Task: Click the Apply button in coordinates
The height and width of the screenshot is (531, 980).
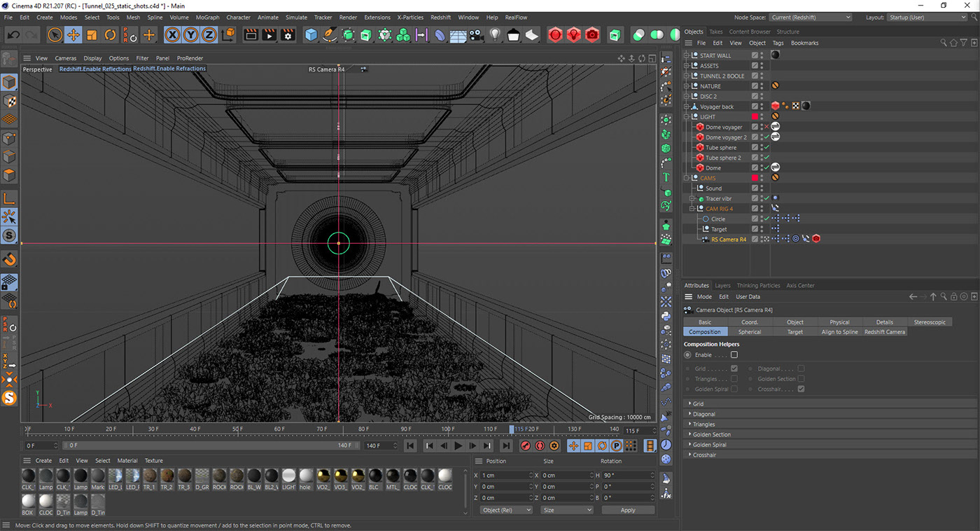Action: coord(627,510)
